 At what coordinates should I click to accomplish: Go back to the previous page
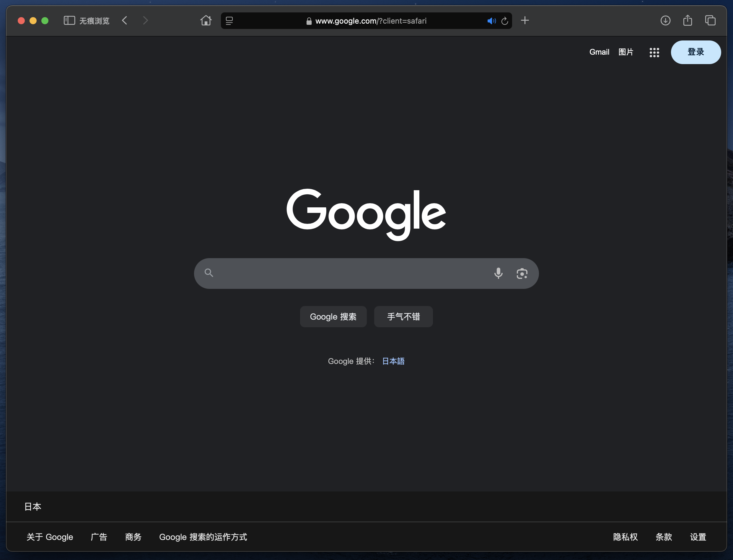125,21
